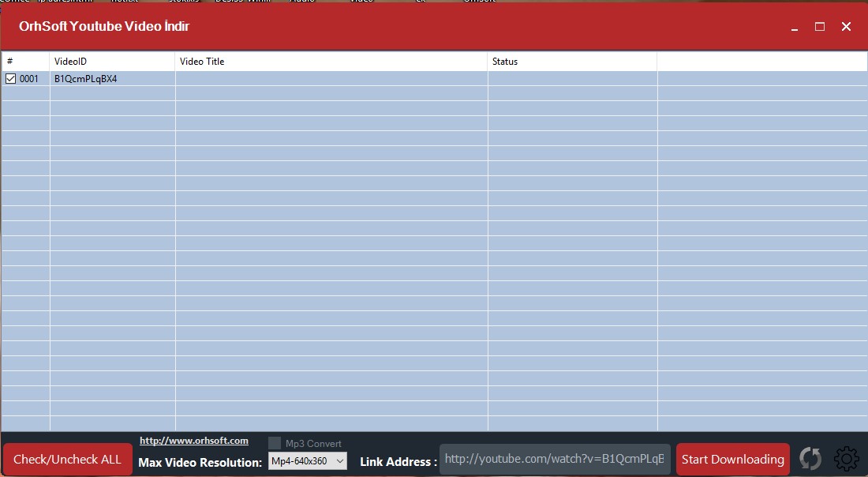Click the OrhSoft Youtube Video İndir title text
The width and height of the screenshot is (868, 477).
(x=104, y=27)
